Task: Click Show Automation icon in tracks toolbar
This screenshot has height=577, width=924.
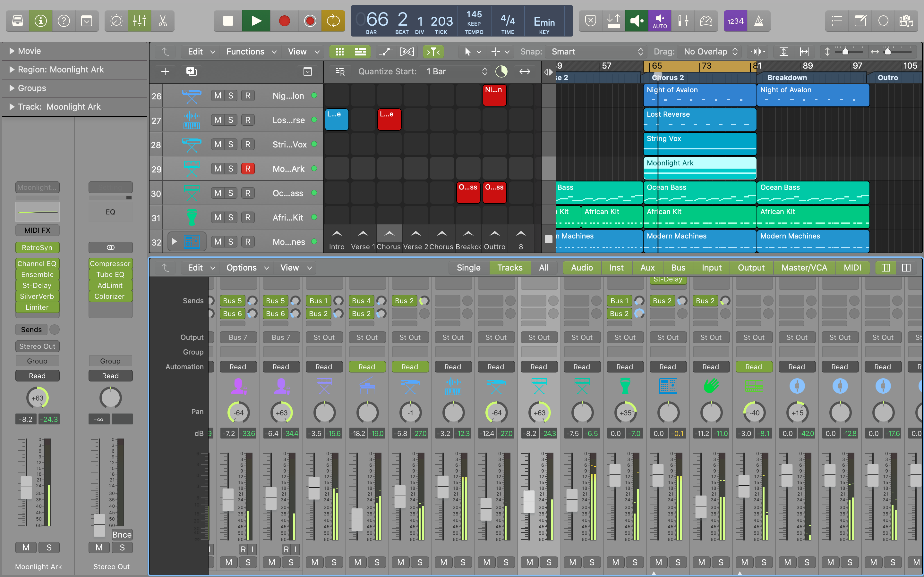Action: pos(386,52)
